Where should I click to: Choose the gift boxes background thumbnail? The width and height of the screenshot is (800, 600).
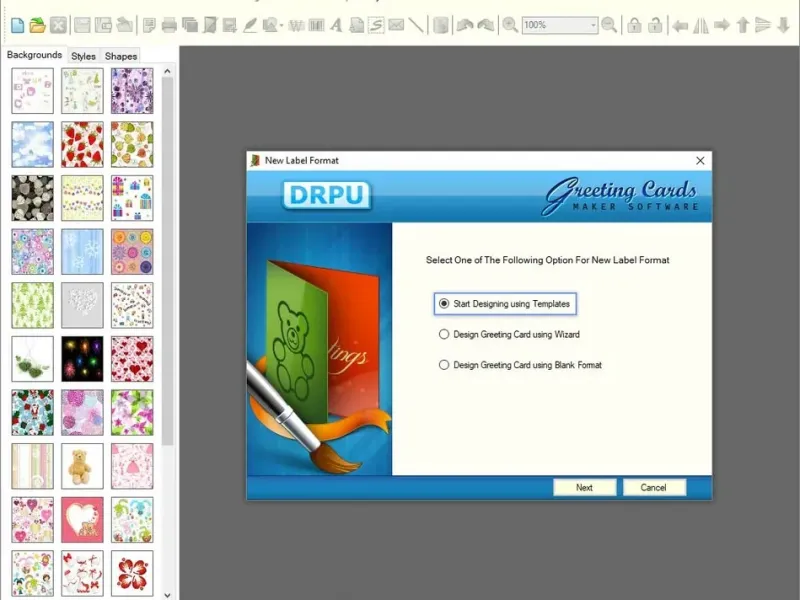click(132, 198)
